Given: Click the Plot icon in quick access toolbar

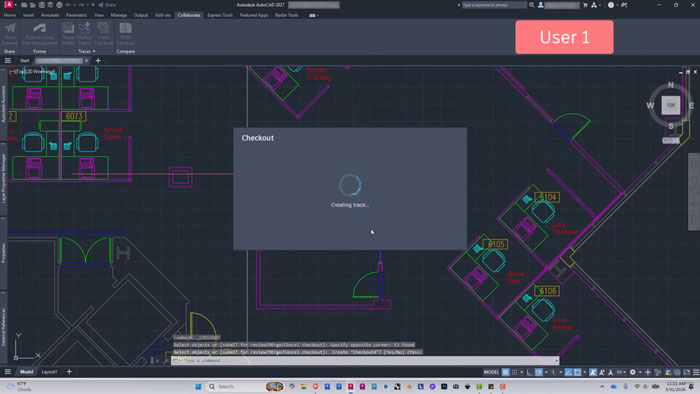Looking at the screenshot, I should (59, 5).
